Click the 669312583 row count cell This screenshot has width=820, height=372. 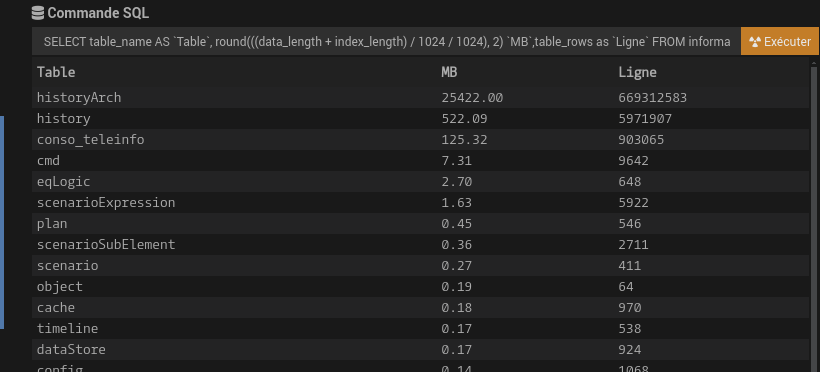click(652, 98)
